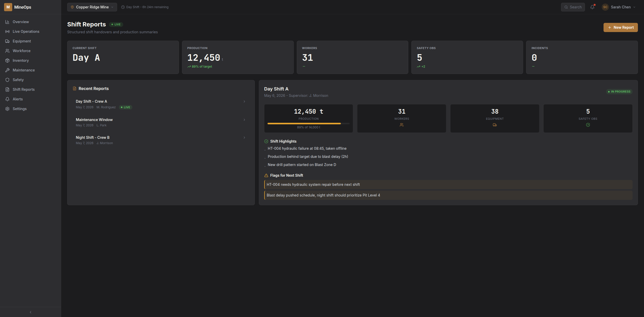Click the HT-004 hydraulic repair flag
644x317 pixels.
[x=448, y=185]
